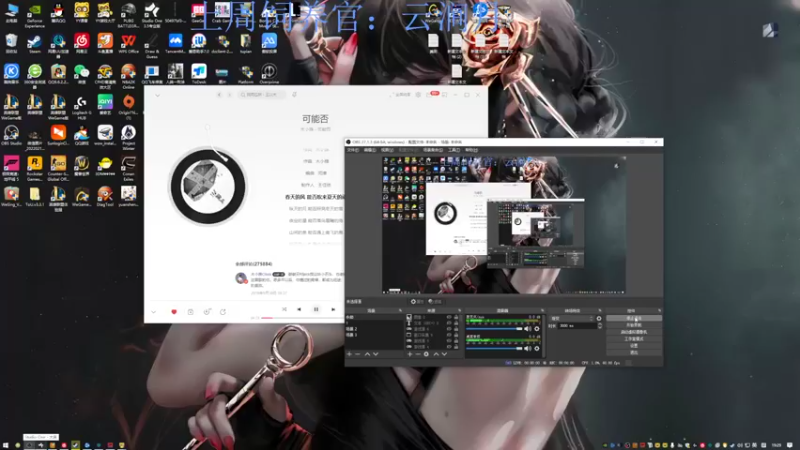The height and width of the screenshot is (450, 800).
Task: Mute the first OBS mixer channel speaker
Action: click(x=528, y=329)
